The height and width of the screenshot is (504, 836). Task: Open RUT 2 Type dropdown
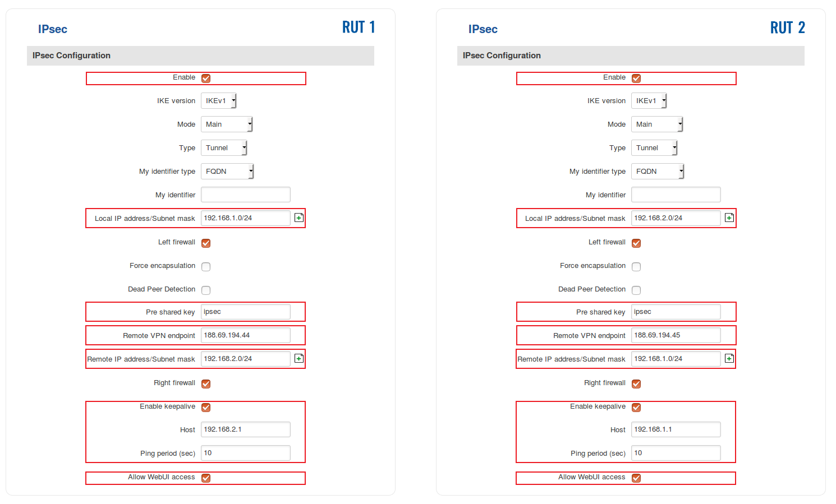654,148
